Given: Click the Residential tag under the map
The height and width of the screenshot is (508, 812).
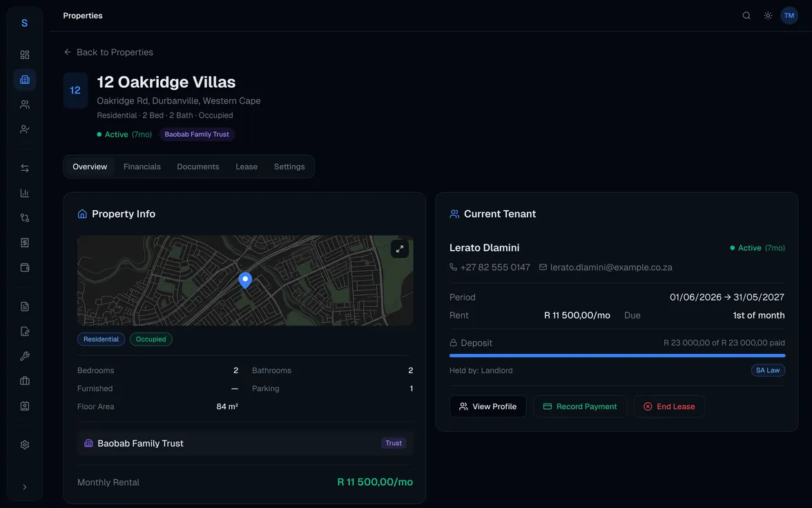Looking at the screenshot, I should click(101, 339).
